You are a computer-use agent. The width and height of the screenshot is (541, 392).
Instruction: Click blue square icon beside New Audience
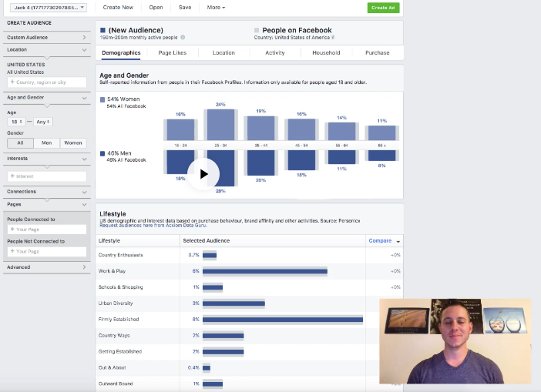[102, 30]
